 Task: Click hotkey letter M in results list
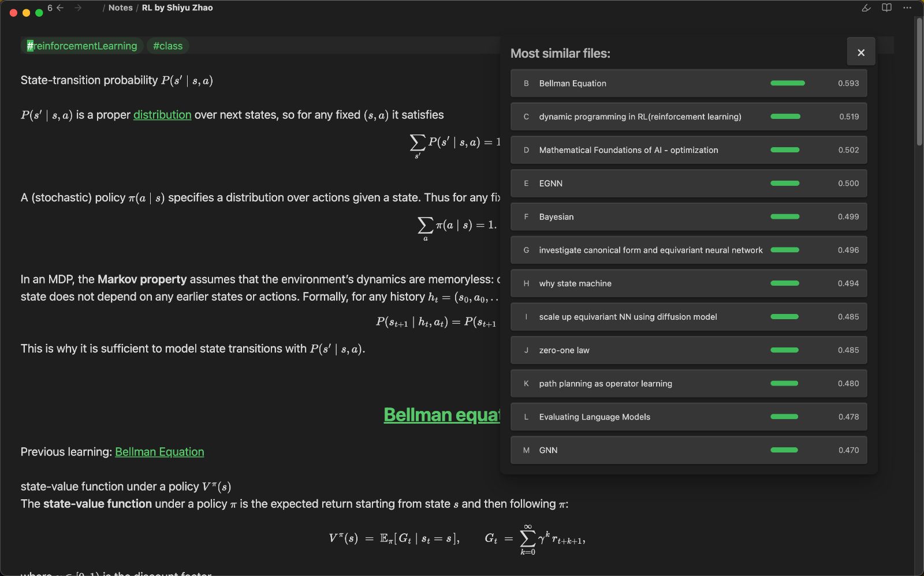click(526, 450)
